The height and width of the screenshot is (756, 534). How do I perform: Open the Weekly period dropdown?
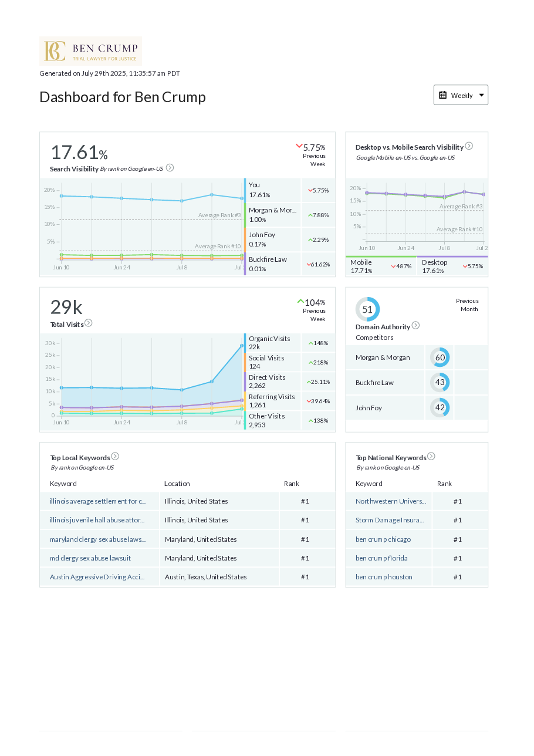point(461,95)
